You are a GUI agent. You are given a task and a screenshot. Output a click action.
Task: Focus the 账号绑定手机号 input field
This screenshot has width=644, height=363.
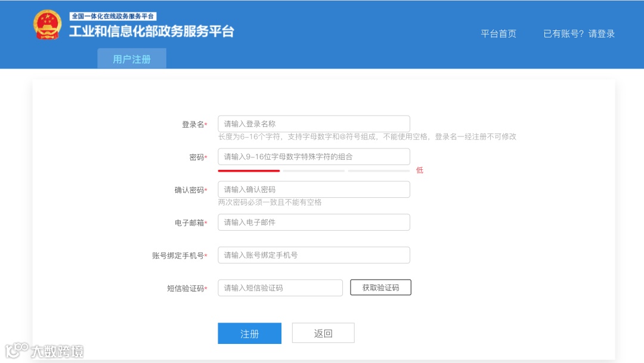tap(314, 255)
